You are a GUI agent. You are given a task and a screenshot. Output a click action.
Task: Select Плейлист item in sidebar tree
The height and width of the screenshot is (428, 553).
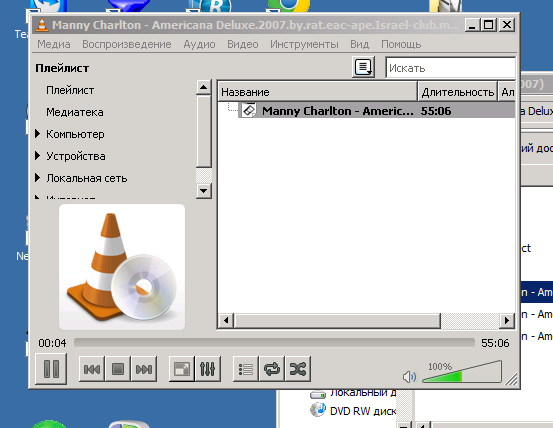pos(70,90)
